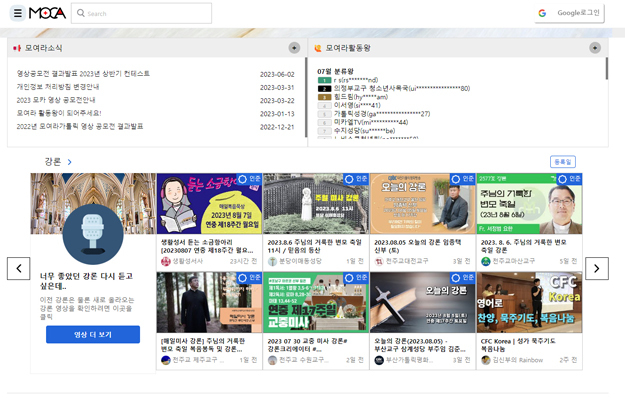The height and width of the screenshot is (398, 625).
Task: Click the 모여라활동왕 badge icon
Action: pyautogui.click(x=318, y=48)
